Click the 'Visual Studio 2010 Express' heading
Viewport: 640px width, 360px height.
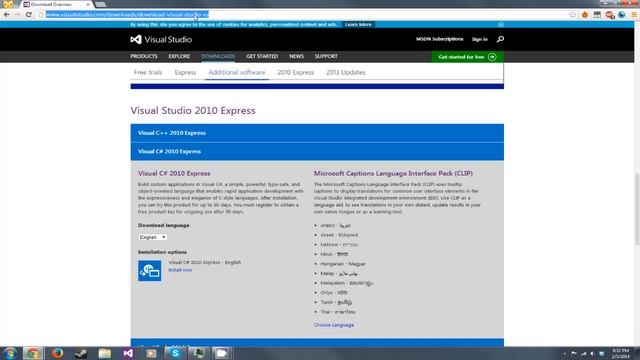pyautogui.click(x=193, y=111)
